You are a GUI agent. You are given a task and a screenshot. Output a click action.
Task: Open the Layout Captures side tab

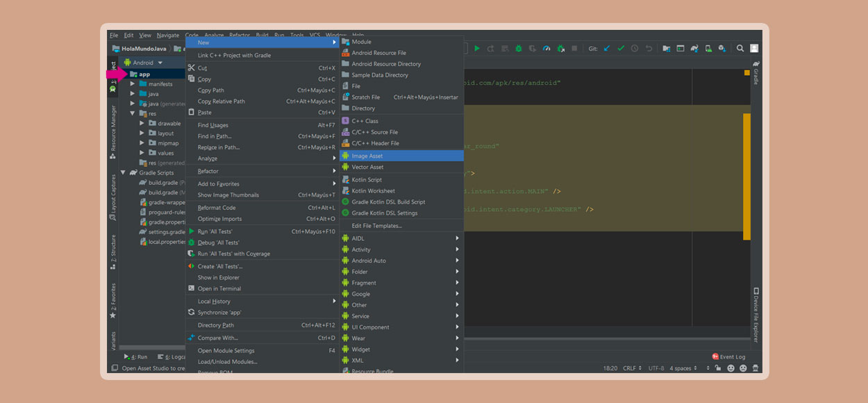113,197
